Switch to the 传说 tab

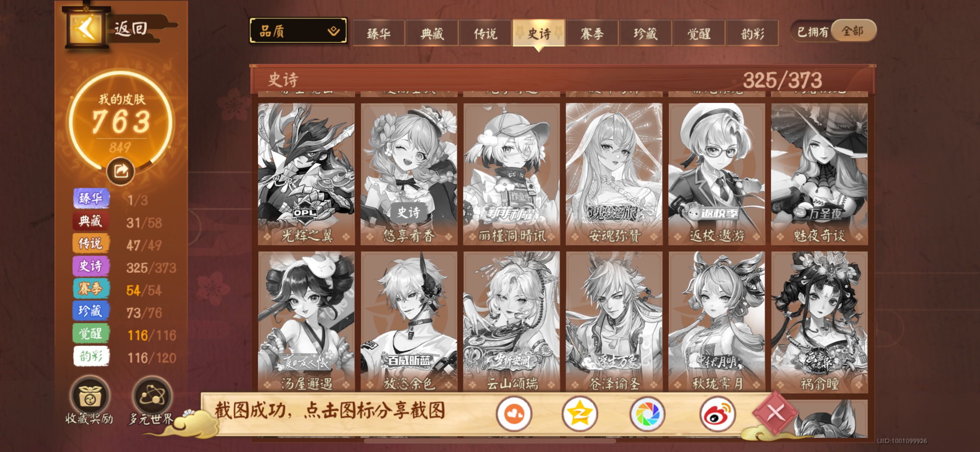(x=485, y=34)
